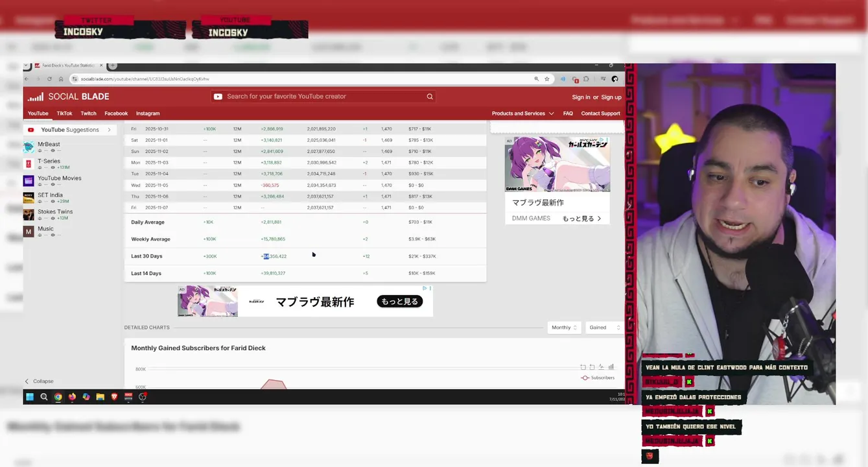Close the Farid Dieck's YouTube Statistics tab
Screen dimensions: 868x467
pos(101,66)
